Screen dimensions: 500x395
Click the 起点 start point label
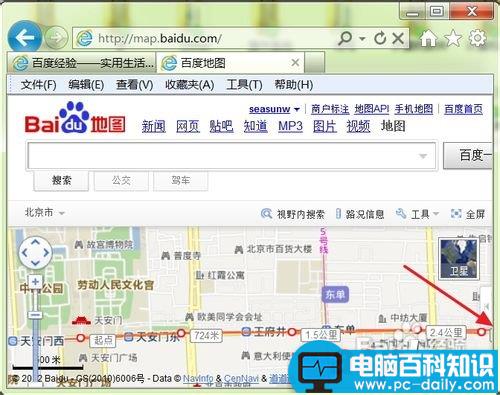(x=103, y=340)
